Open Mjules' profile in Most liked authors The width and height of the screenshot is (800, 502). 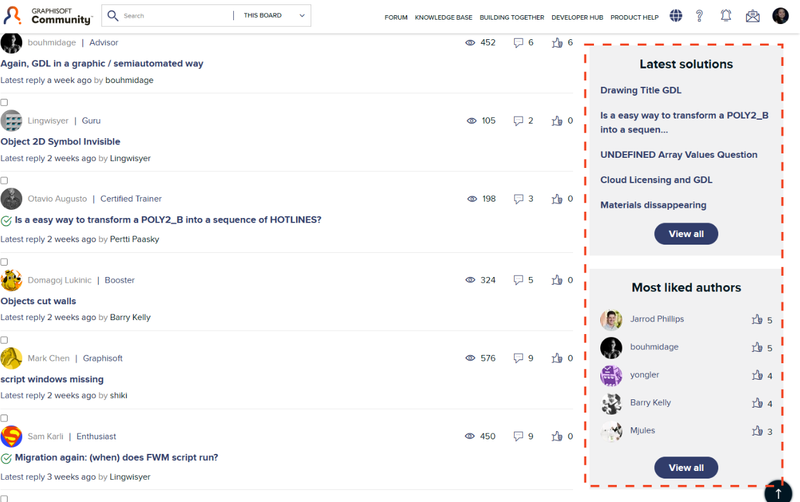(642, 430)
